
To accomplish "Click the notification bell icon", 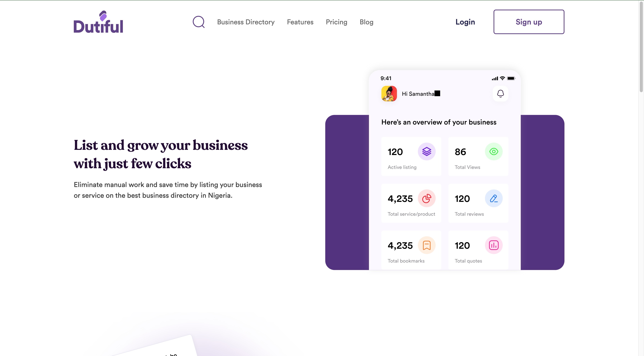I will pos(500,94).
